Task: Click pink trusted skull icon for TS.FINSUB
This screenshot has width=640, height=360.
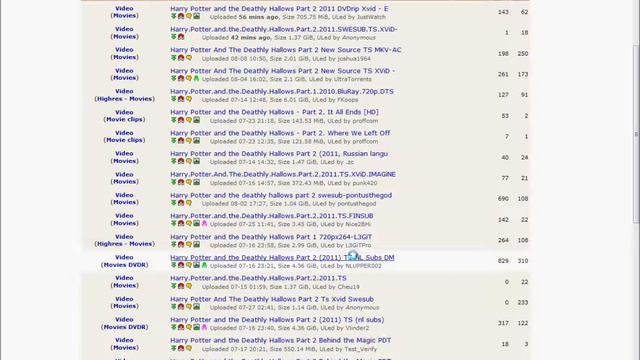Action: coord(204,224)
